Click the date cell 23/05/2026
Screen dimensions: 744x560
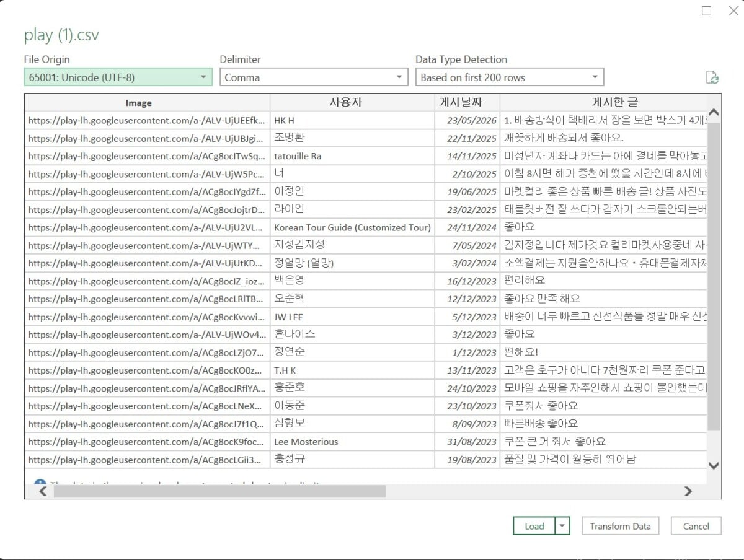(x=467, y=120)
